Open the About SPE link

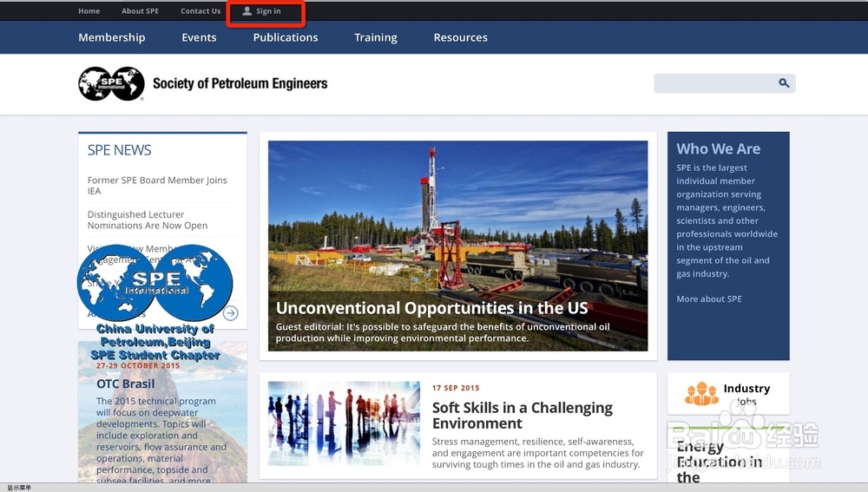point(140,11)
